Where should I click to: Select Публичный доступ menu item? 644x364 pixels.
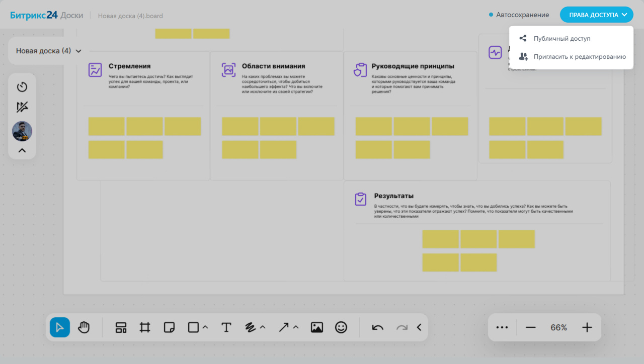[x=571, y=38]
